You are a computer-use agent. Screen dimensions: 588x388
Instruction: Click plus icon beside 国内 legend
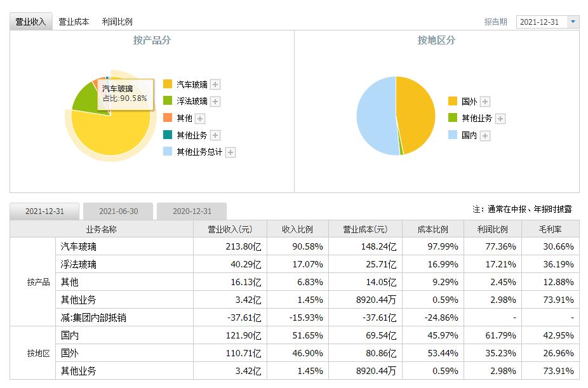(x=485, y=136)
